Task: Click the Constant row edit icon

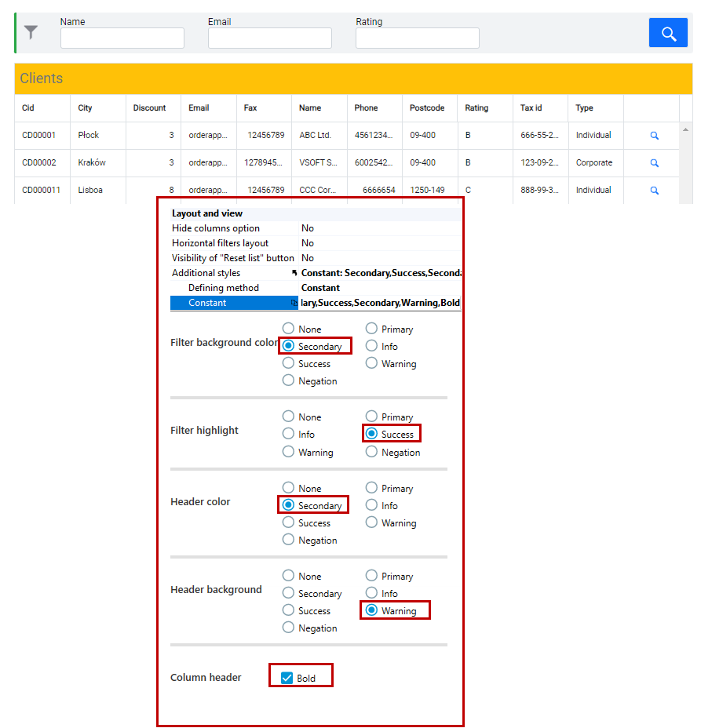Action: (294, 303)
